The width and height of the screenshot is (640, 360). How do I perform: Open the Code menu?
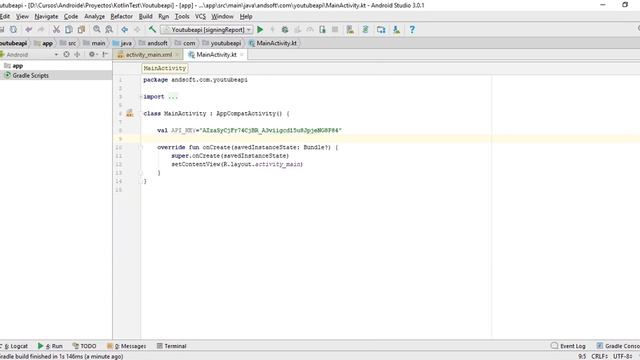point(71,16)
